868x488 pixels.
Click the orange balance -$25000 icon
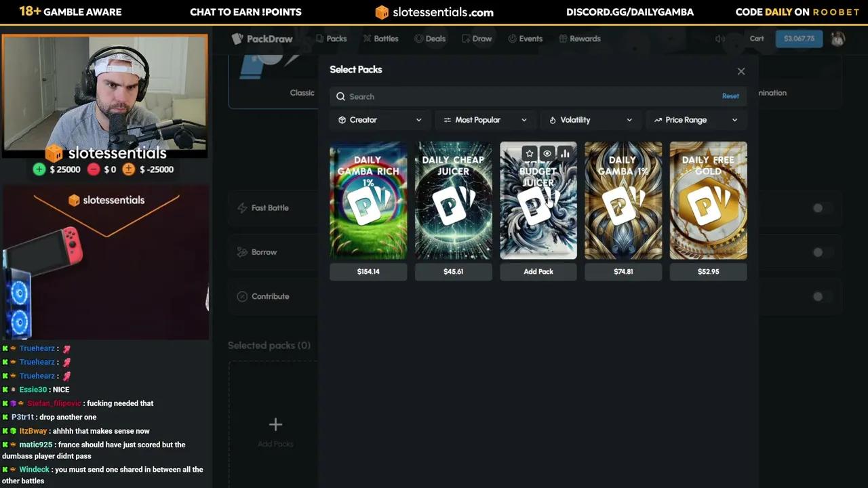128,169
